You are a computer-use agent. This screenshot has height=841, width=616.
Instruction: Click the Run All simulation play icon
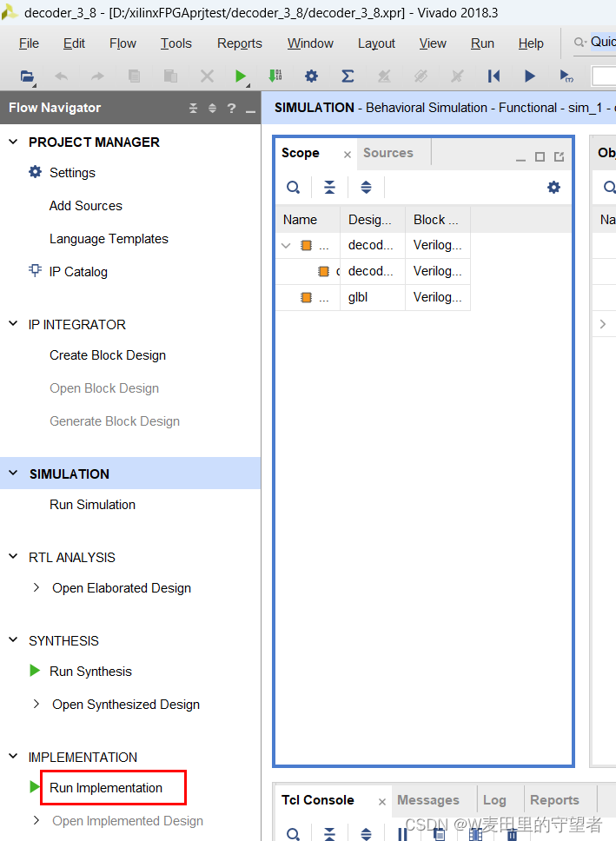pos(530,76)
